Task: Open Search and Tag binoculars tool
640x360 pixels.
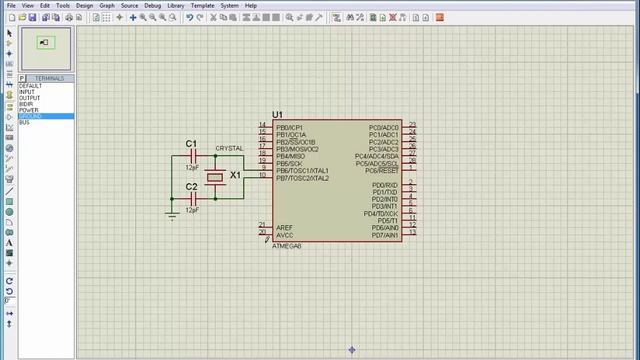Action: coord(350,18)
